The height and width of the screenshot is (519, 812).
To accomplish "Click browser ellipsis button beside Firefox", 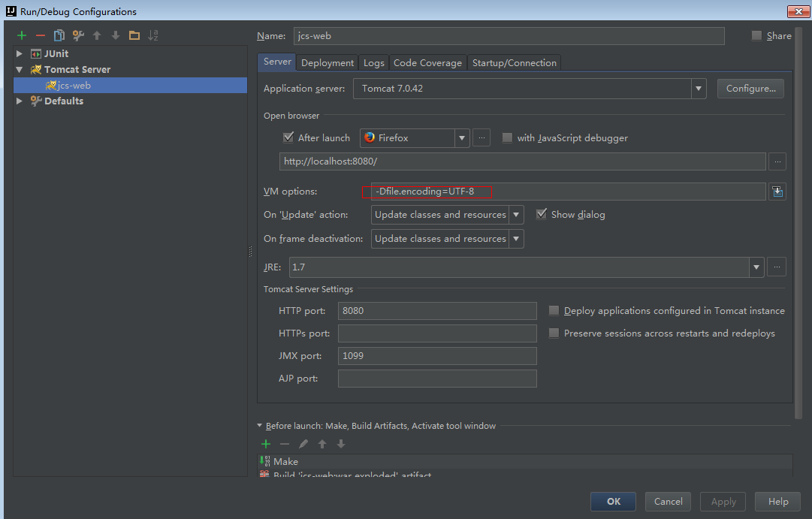I will pyautogui.click(x=481, y=138).
